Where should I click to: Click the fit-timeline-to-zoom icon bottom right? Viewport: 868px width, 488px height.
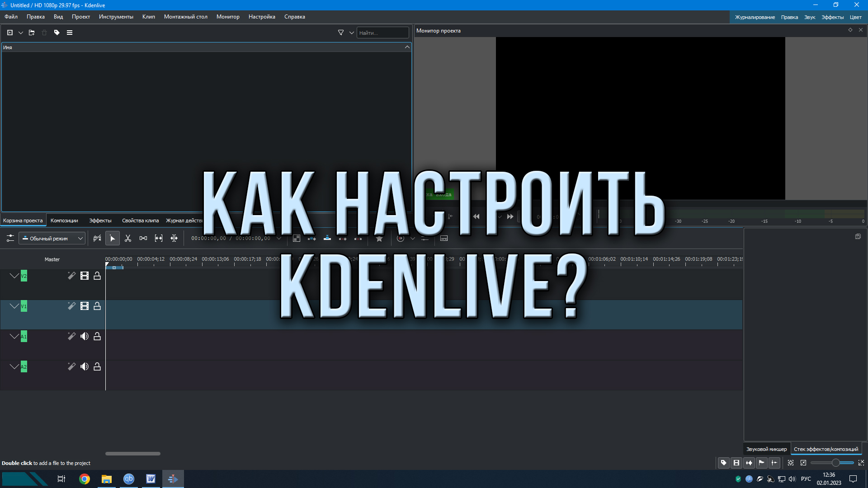791,463
